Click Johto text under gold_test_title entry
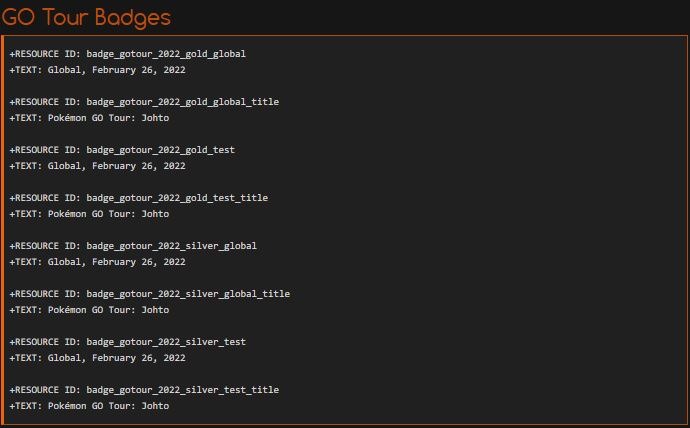Viewport: 690px width, 428px height. [x=155, y=214]
